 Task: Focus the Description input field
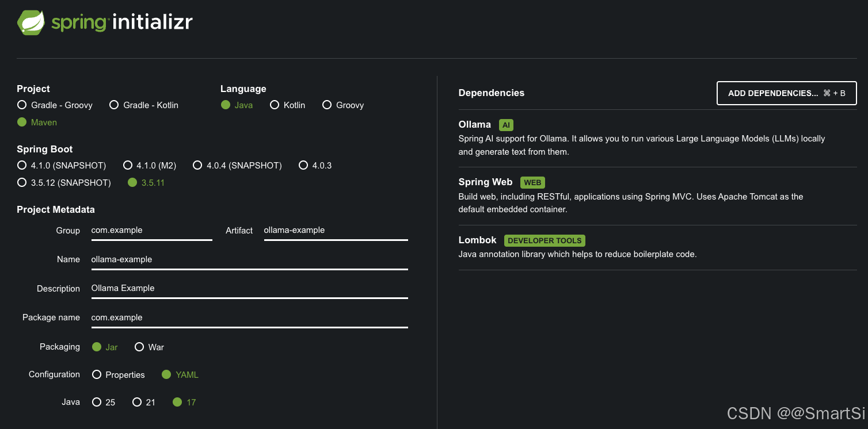point(249,289)
